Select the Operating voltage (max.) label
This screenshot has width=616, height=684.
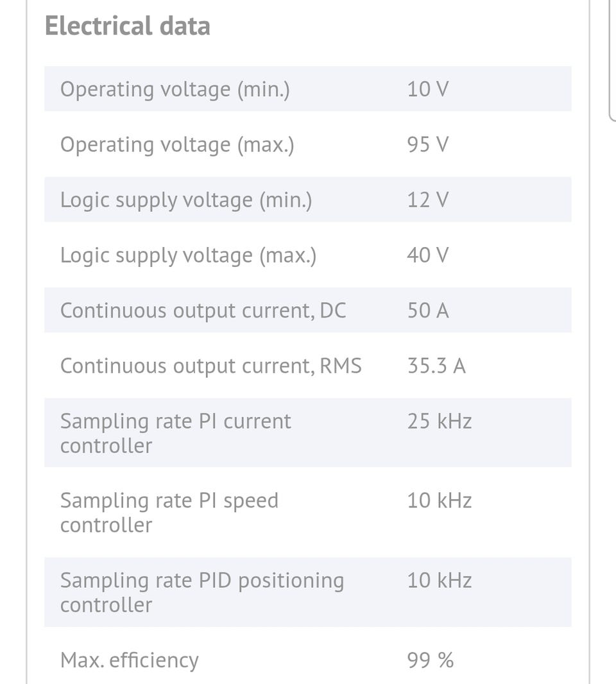177,144
